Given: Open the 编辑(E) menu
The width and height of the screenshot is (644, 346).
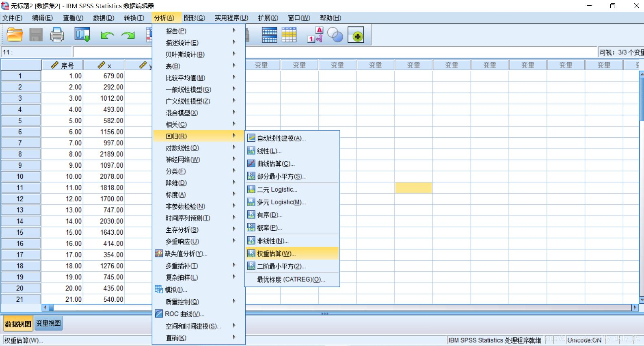Looking at the screenshot, I should pyautogui.click(x=42, y=18).
